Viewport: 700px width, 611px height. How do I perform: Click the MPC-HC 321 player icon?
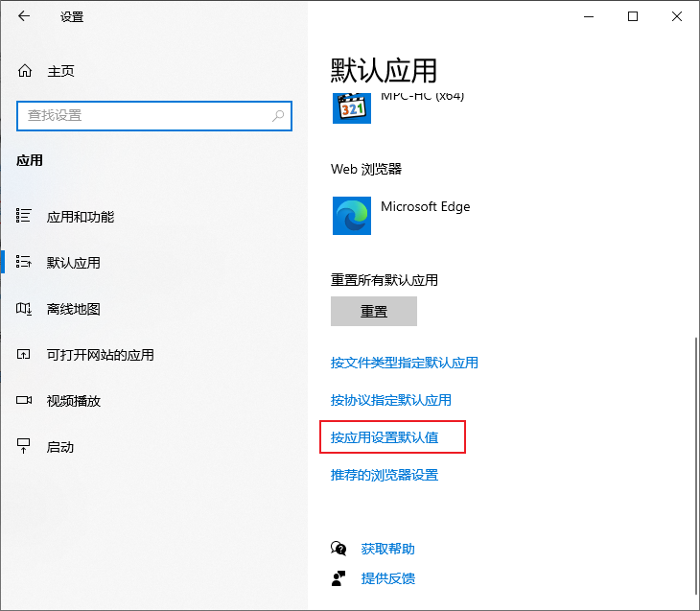pyautogui.click(x=352, y=107)
